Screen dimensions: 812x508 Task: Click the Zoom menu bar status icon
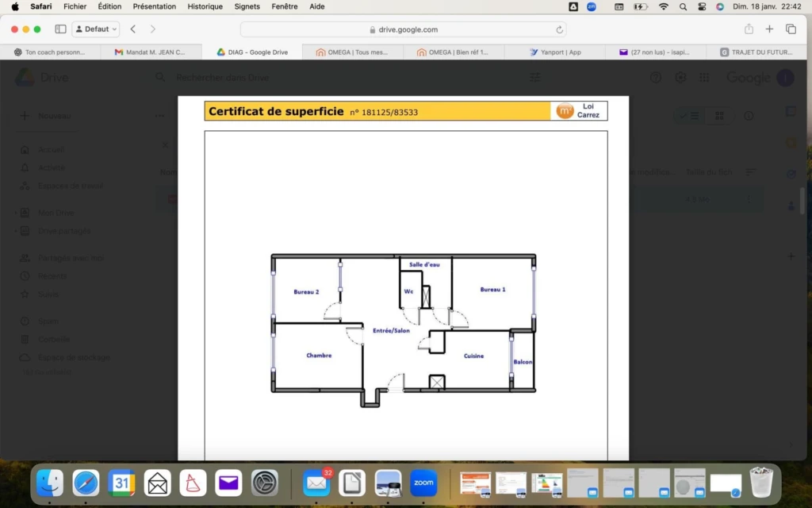[x=592, y=6]
